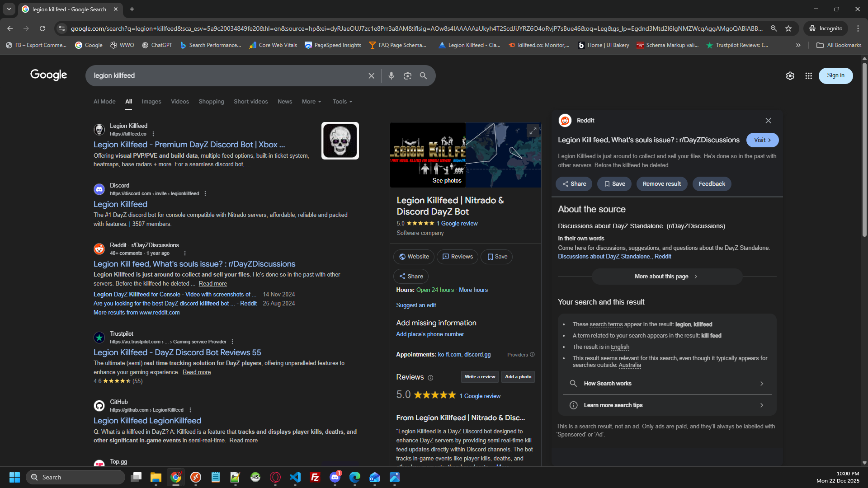868x488 pixels.
Task: Switch to the Images tab
Action: click(151, 102)
